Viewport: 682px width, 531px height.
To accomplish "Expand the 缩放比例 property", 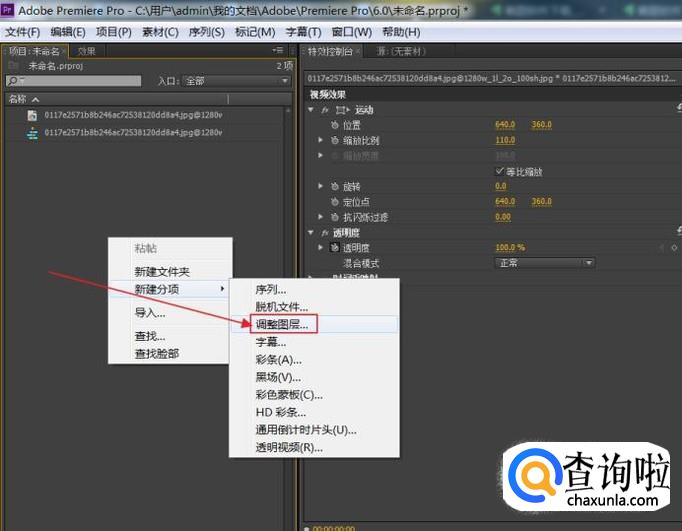I will [x=321, y=140].
